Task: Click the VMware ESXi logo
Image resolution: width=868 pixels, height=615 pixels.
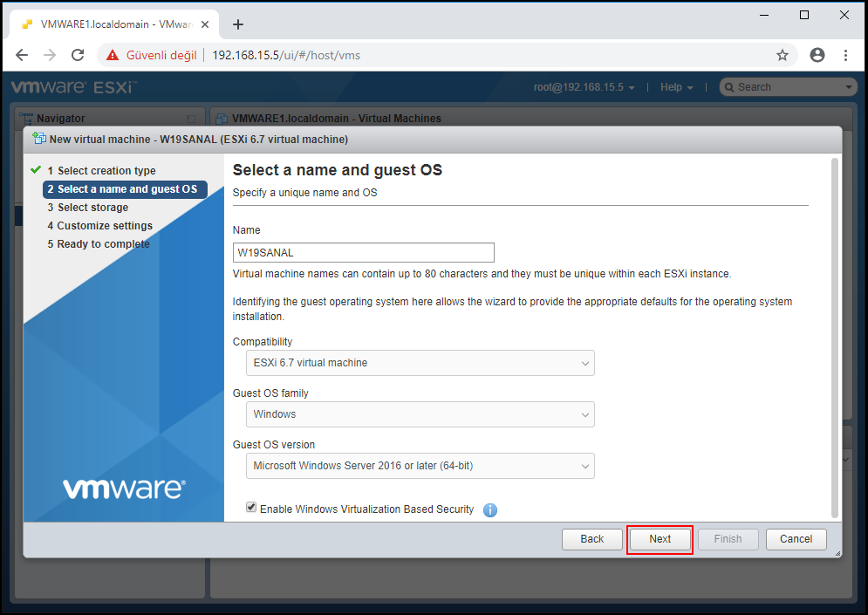Action: click(73, 87)
